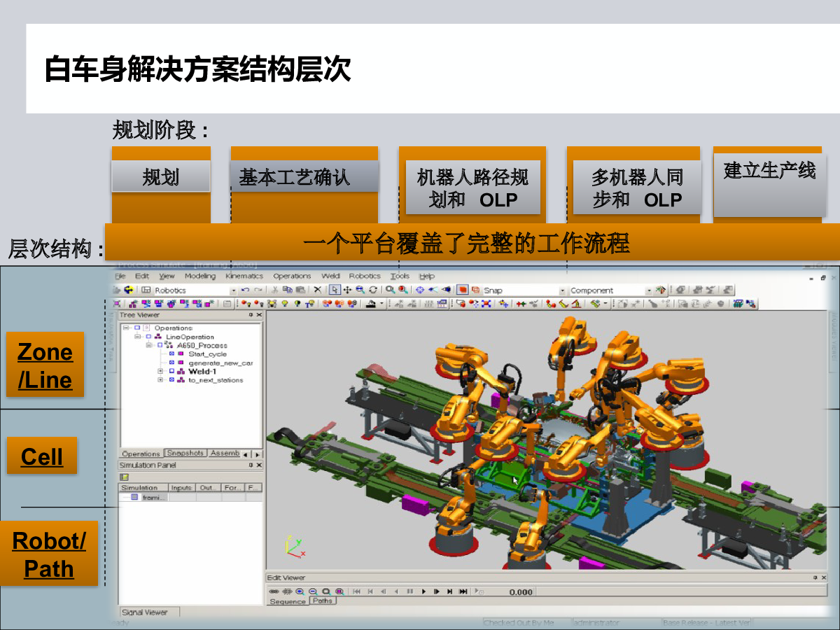This screenshot has width=840, height=630.
Task: Click the 基本工艺确认 stage button
Action: point(304,177)
